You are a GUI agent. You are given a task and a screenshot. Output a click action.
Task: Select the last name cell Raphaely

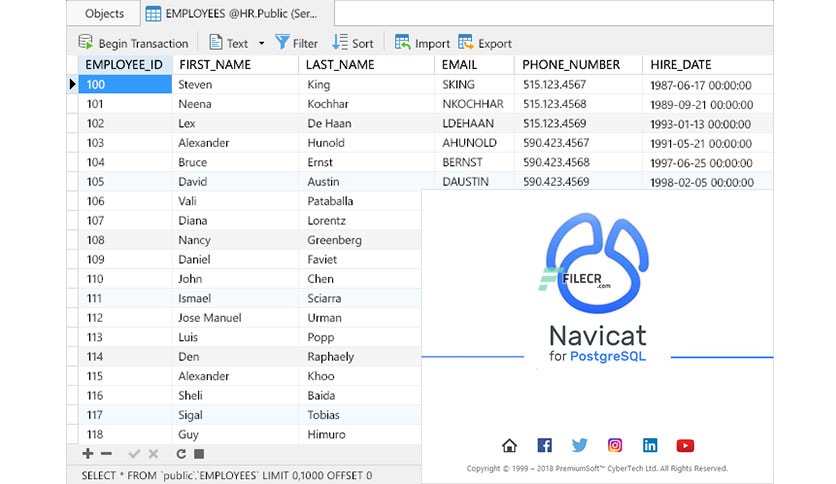coord(360,357)
